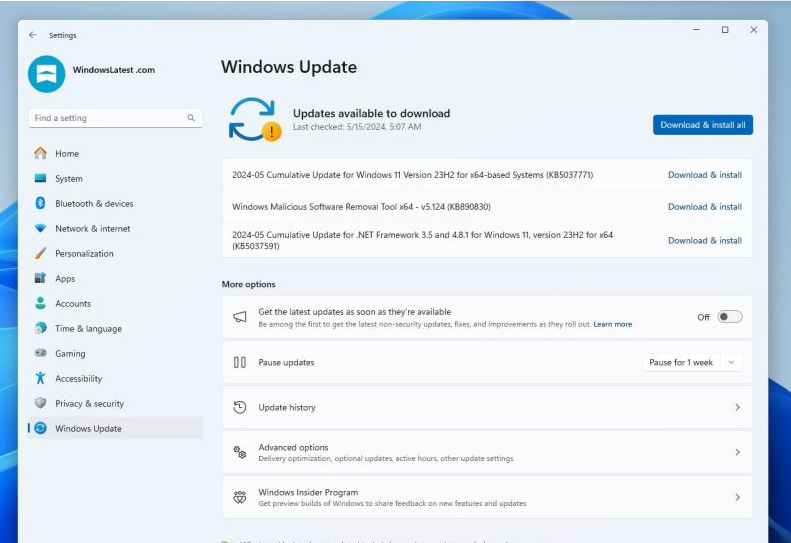Click the Privacy & security shield icon

click(x=40, y=404)
